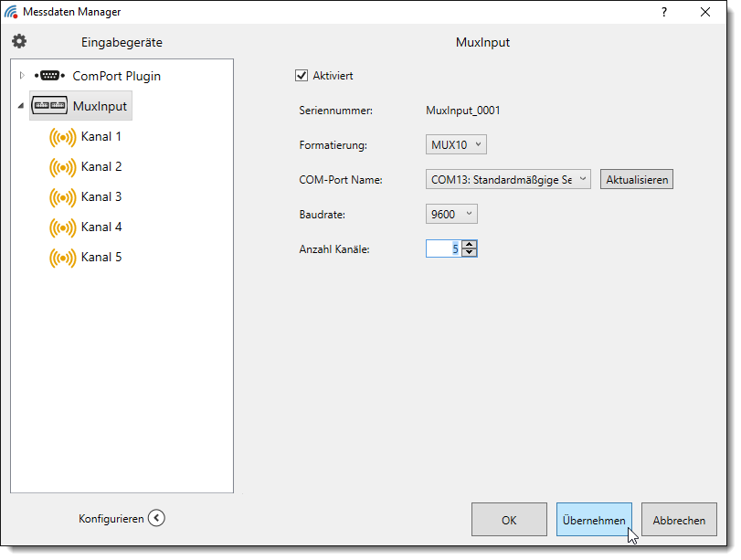741x560 pixels.
Task: Click the ComPort Plugin connector icon
Action: pos(48,76)
